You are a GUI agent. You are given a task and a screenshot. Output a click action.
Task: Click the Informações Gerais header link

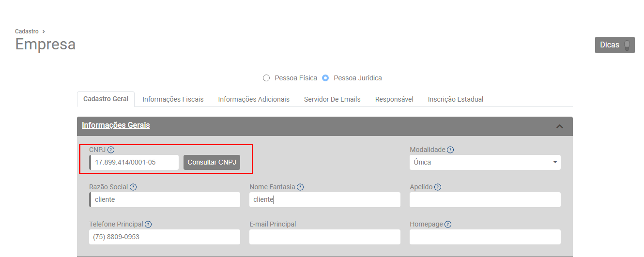[x=116, y=125]
